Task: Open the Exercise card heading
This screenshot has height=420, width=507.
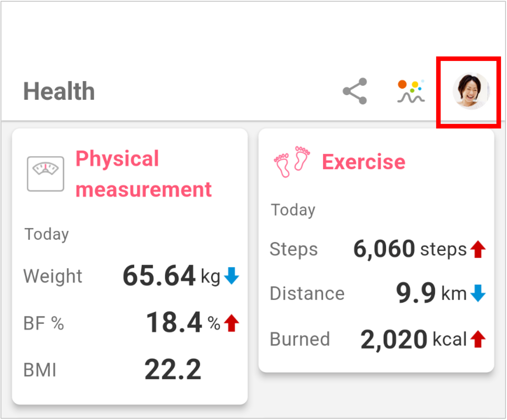Action: 364,162
